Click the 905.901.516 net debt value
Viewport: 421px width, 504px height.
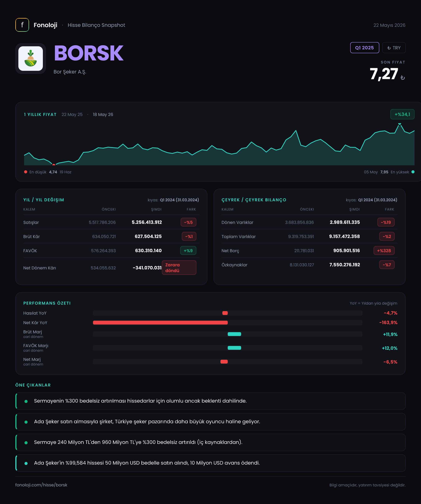pyautogui.click(x=346, y=250)
